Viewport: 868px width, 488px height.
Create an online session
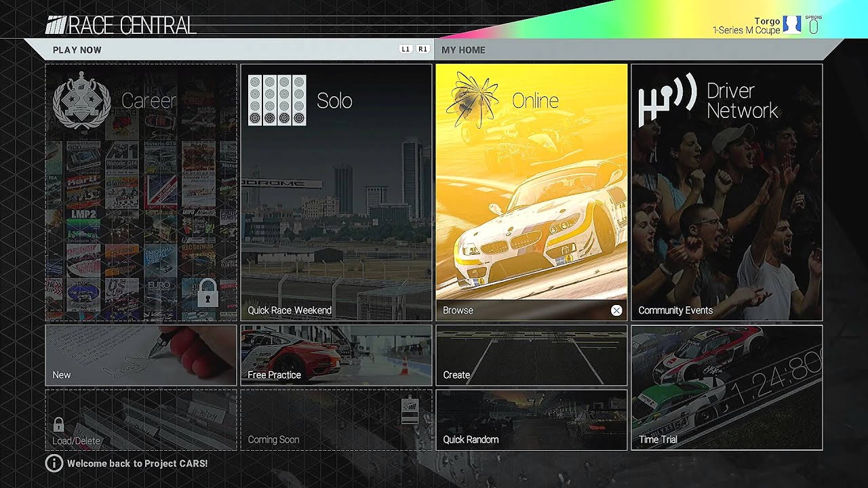tap(532, 355)
